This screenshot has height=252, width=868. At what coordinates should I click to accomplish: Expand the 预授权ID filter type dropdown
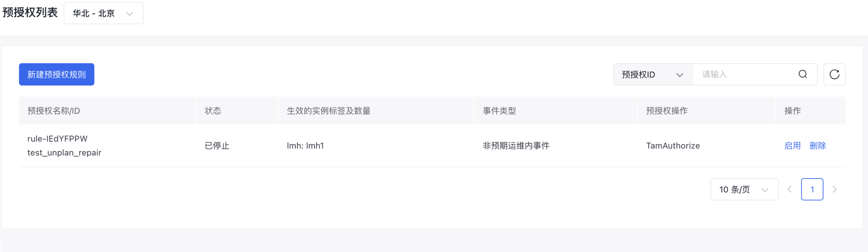(x=653, y=74)
